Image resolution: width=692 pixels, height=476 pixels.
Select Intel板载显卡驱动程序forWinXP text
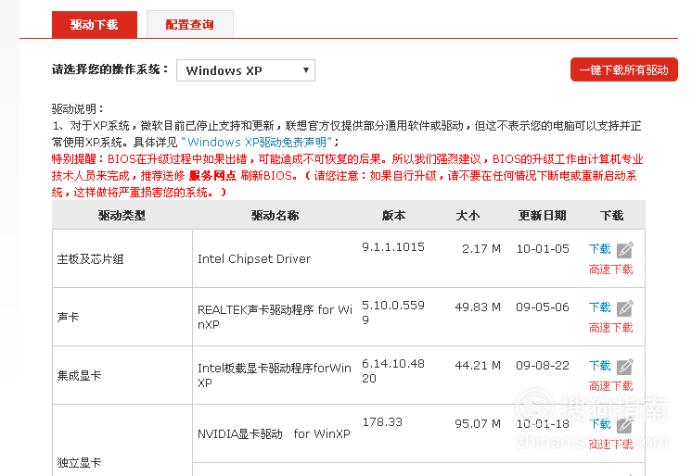tap(275, 375)
